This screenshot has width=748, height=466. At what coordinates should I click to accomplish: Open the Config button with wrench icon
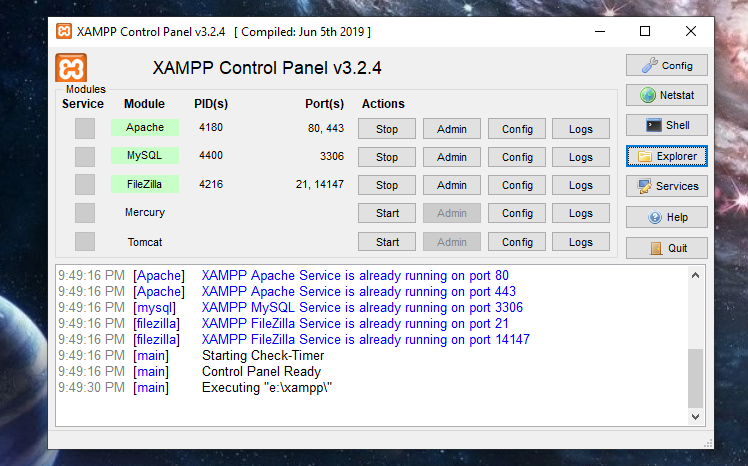(x=666, y=65)
